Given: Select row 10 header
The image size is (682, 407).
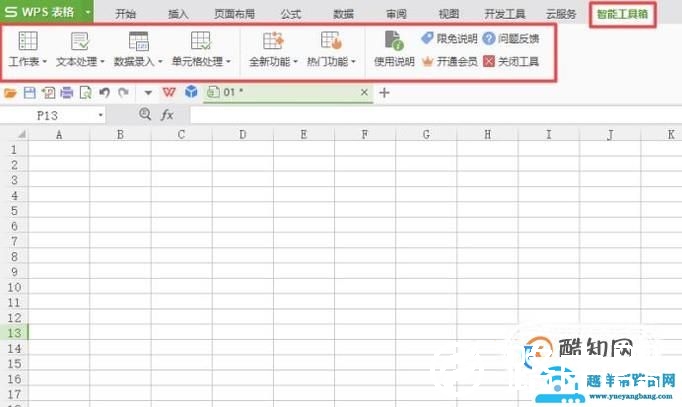Looking at the screenshot, I should pos(14,287).
